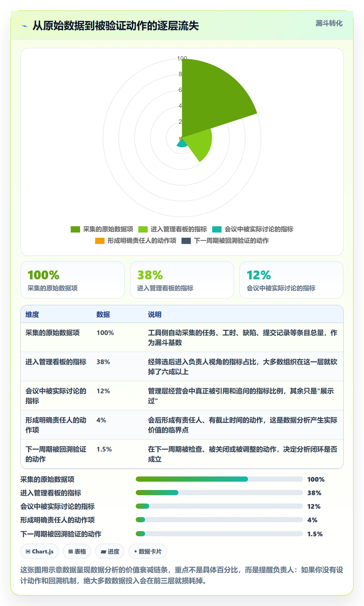Select table cell 形成明确责任人的动作项
The width and height of the screenshot is (364, 606).
(56, 425)
